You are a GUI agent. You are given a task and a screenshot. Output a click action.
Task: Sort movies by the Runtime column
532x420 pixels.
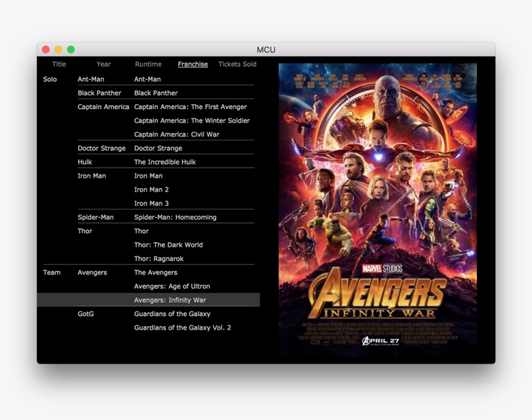click(148, 64)
